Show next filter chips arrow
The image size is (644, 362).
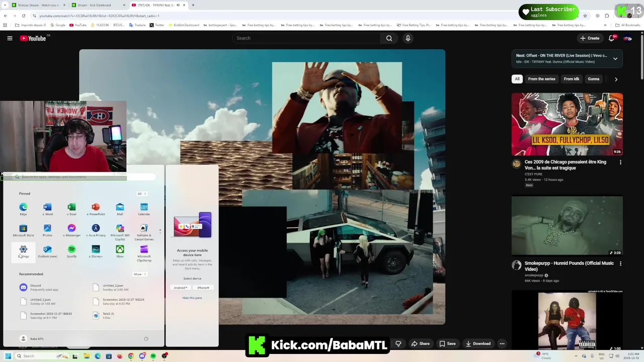(616, 79)
